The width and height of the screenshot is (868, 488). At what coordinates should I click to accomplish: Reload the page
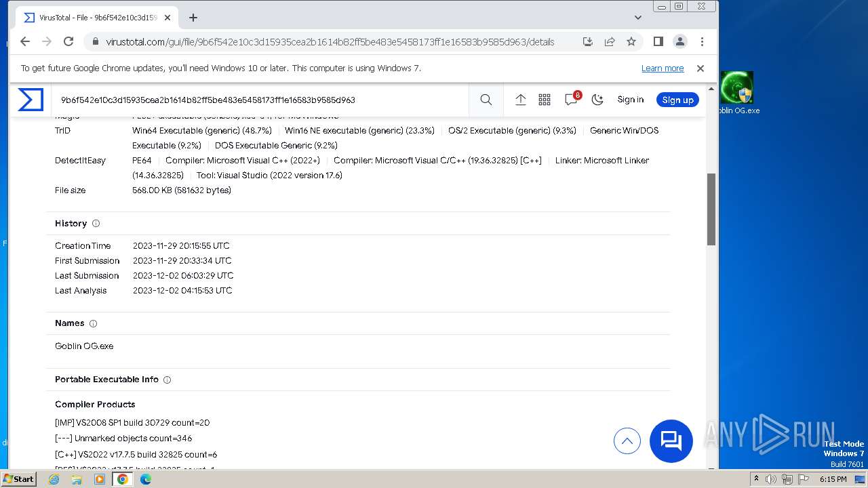[x=68, y=41]
